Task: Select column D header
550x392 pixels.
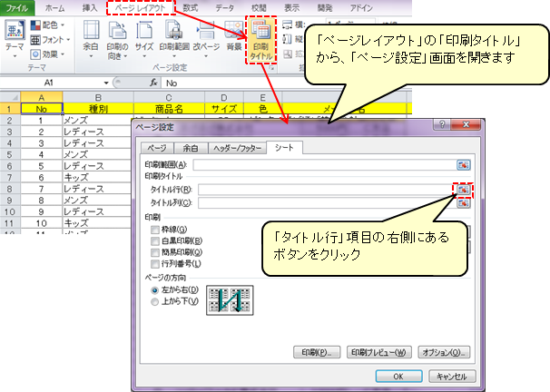Action: (224, 97)
